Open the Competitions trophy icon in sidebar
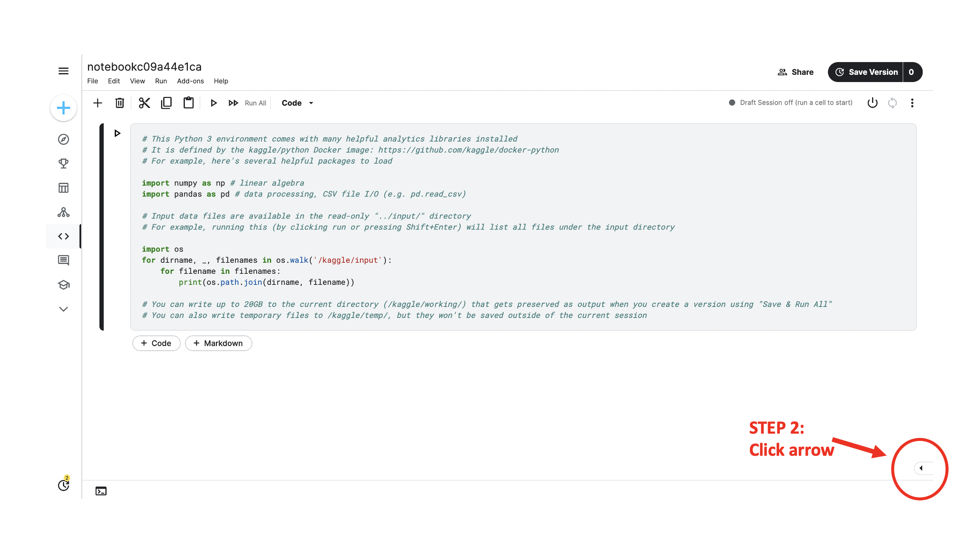Image resolution: width=980 pixels, height=551 pixels. (63, 164)
